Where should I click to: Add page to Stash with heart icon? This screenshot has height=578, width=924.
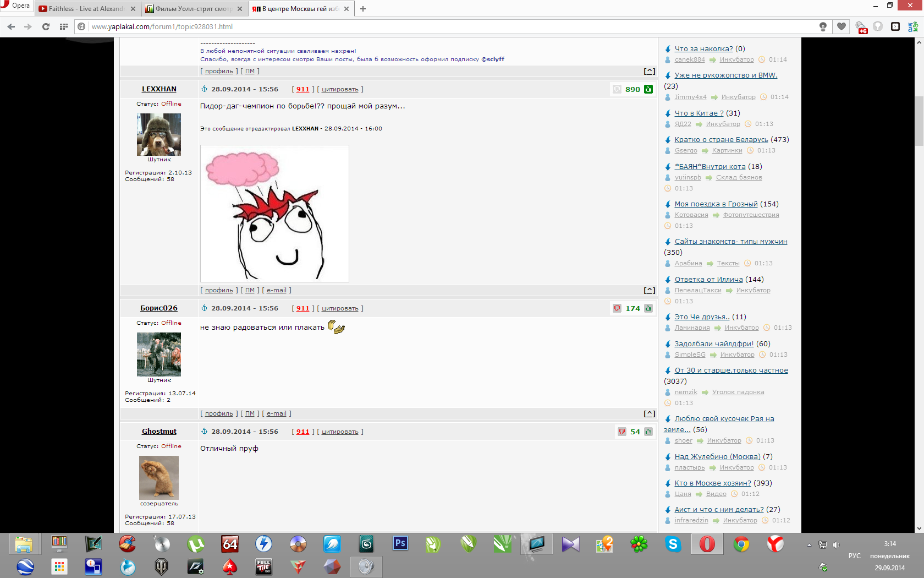pos(842,26)
